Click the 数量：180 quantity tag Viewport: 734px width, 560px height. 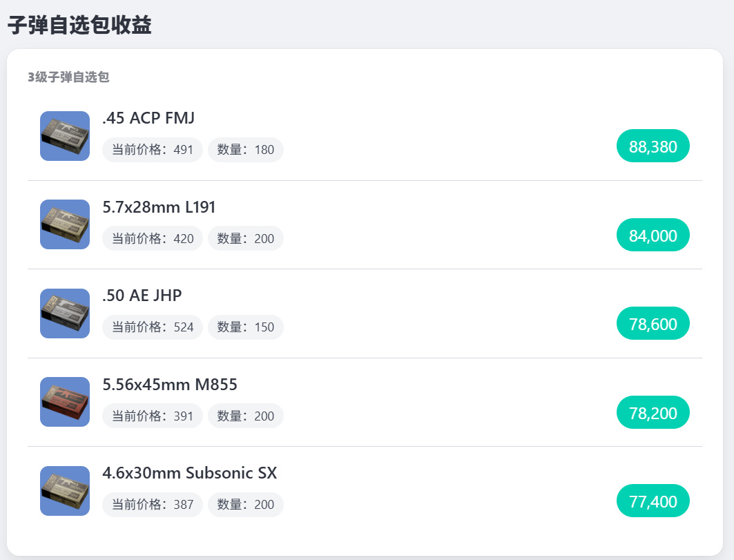tap(245, 150)
